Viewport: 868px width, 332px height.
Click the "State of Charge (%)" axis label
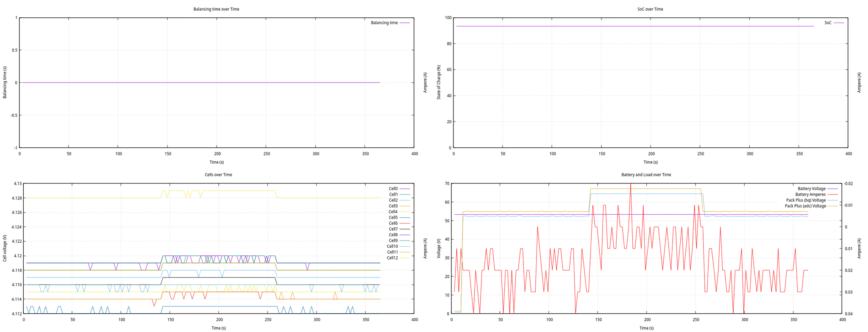(x=439, y=83)
